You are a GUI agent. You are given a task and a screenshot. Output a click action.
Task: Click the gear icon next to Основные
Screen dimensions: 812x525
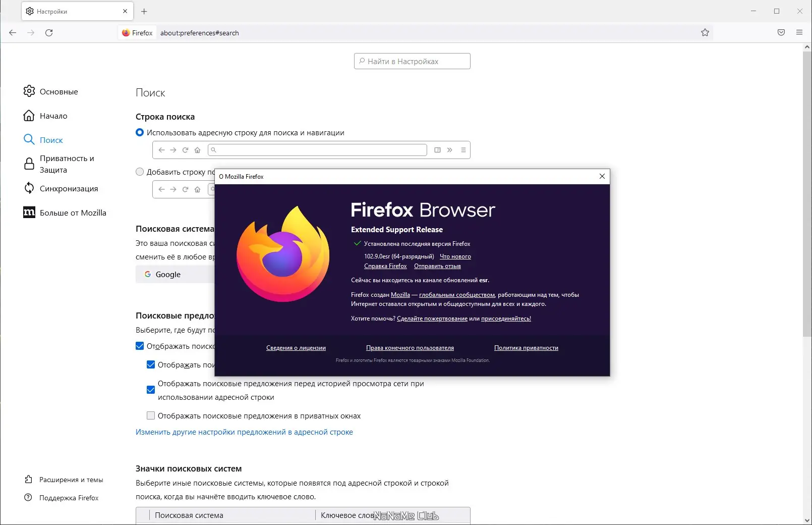[29, 91]
